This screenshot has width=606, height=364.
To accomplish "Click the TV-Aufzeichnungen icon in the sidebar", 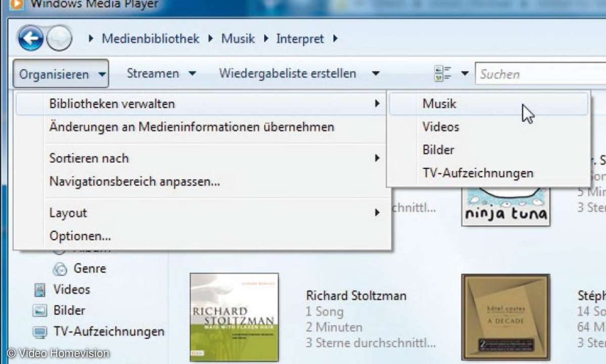I will click(40, 332).
